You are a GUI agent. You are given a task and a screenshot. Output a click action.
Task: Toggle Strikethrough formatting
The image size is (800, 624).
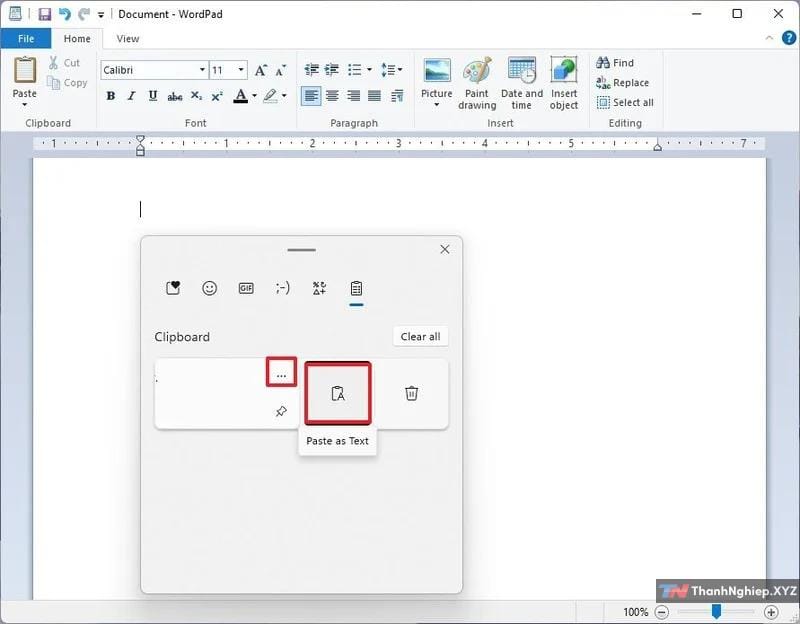[174, 96]
